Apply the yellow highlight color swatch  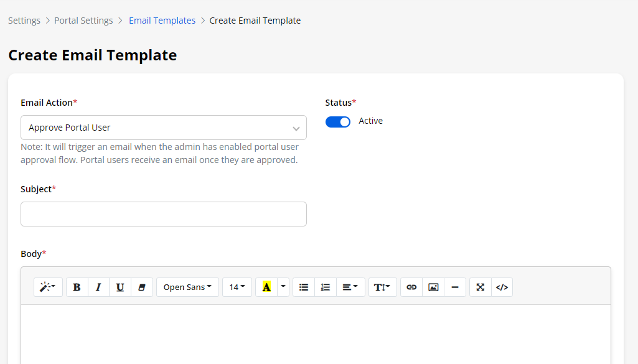pyautogui.click(x=266, y=287)
